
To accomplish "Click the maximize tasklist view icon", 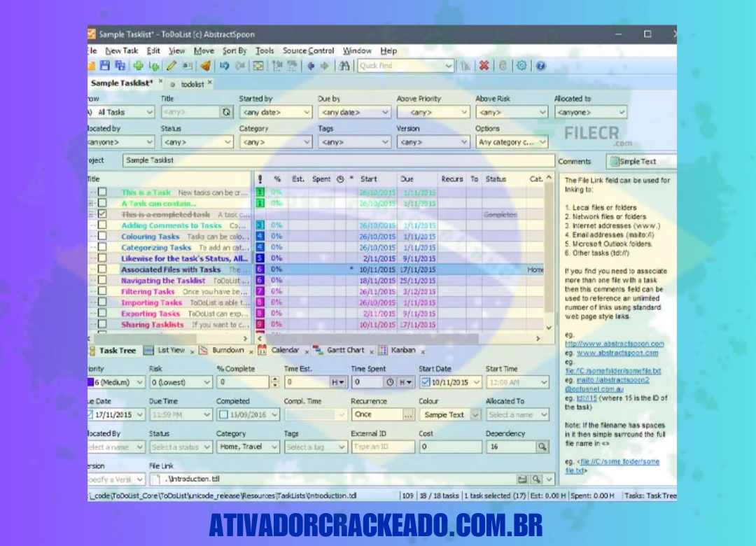I will pyautogui.click(x=258, y=66).
